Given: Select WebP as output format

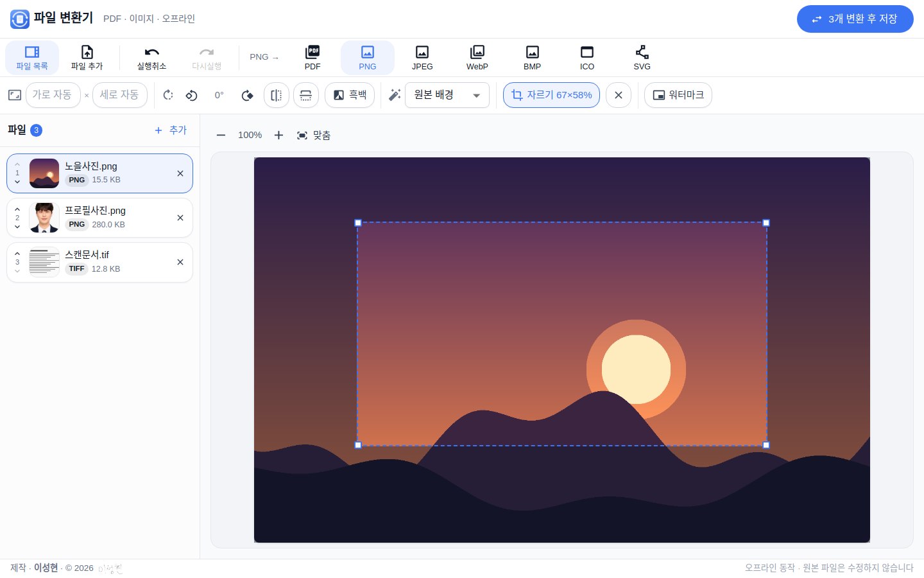Looking at the screenshot, I should [x=477, y=58].
